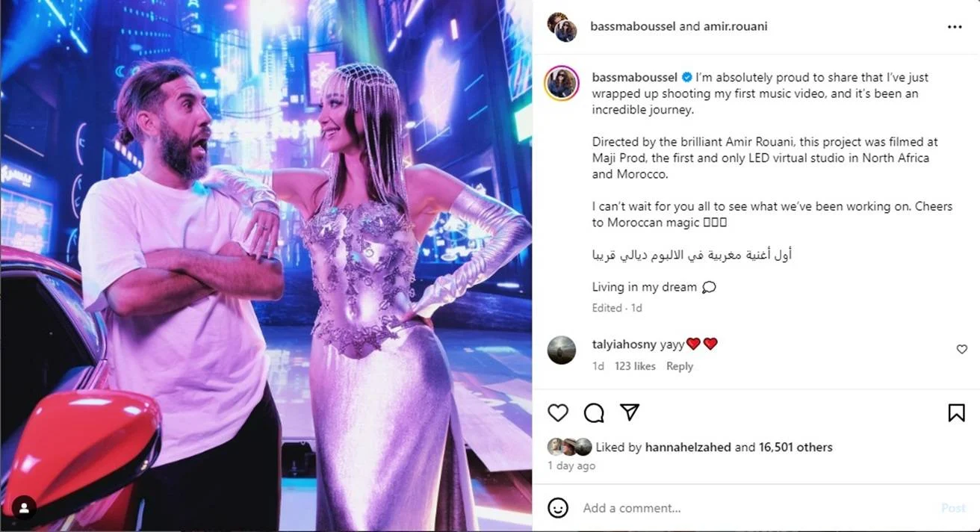This screenshot has width=980, height=532.
Task: Click the Post button to submit a comment
Action: tap(953, 508)
